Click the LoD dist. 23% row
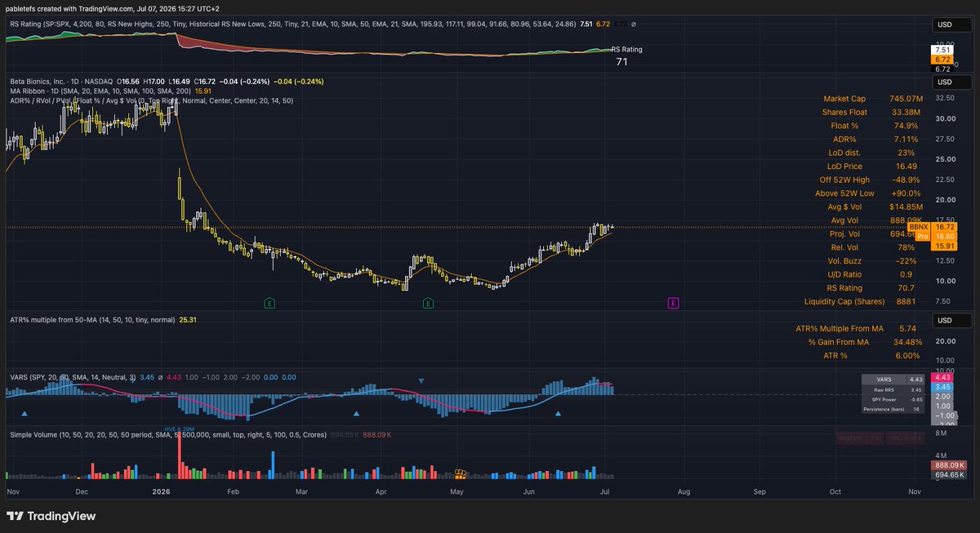980x533 pixels. pyautogui.click(x=873, y=153)
